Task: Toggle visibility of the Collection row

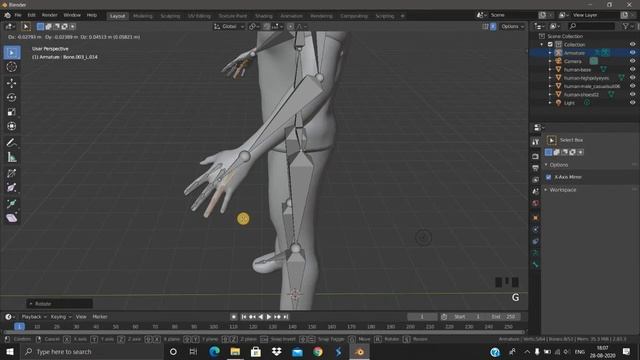Action: point(632,44)
